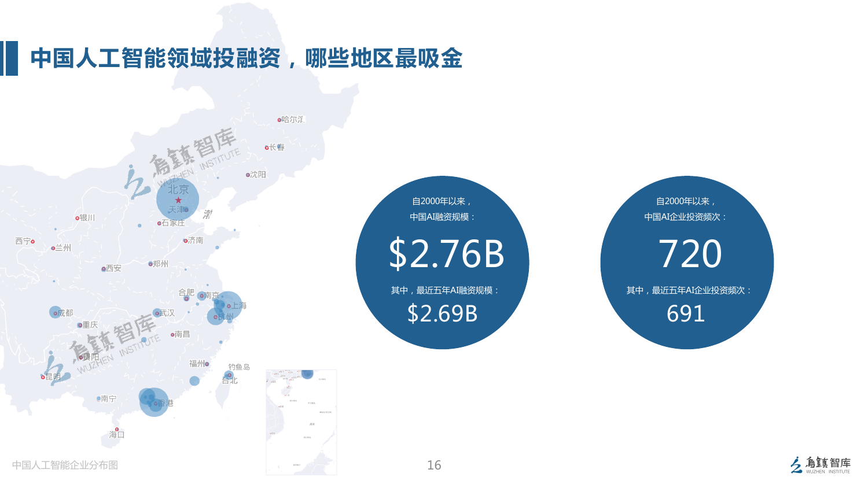Click the Chengdu city bubble
This screenshot has height=488, width=868.
point(56,313)
